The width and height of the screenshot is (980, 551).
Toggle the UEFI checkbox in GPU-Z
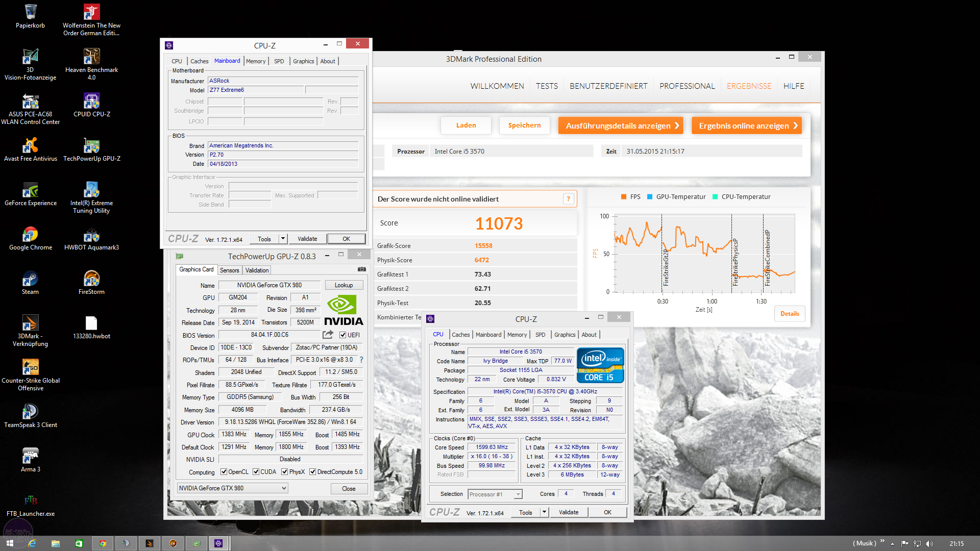(343, 335)
